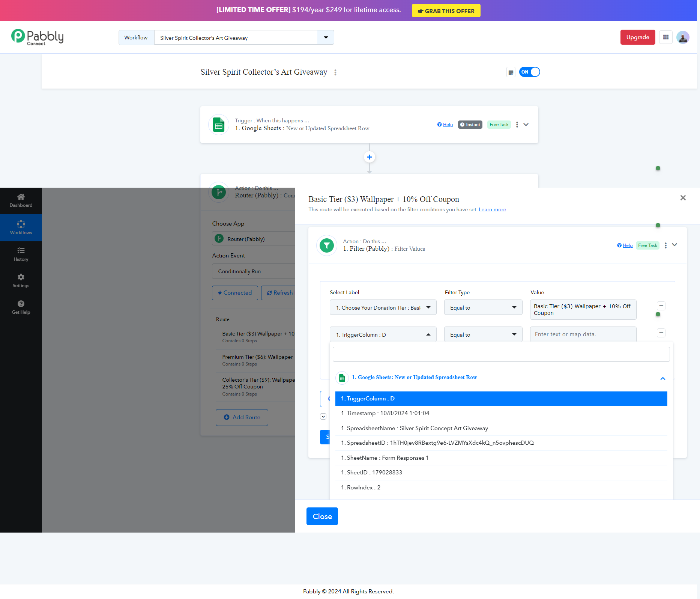700x599 pixels.
Task: Open the workflow notes icon
Action: [x=511, y=72]
